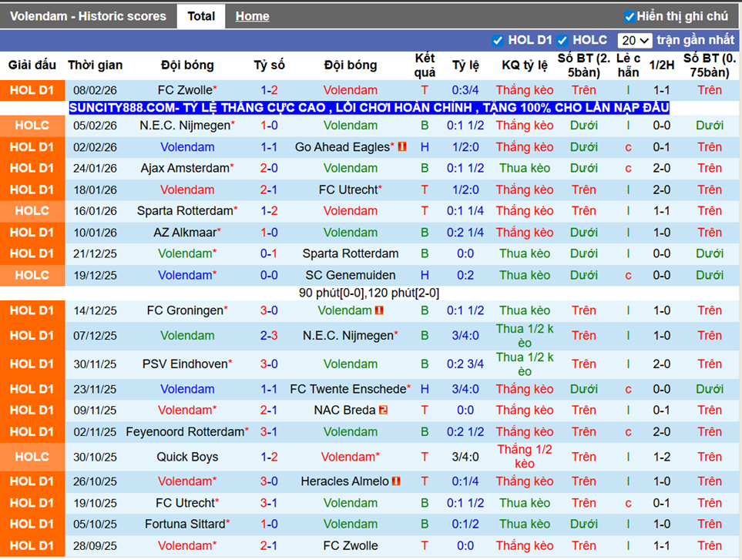Toggle the HOLC cup checkbox
Image resolution: width=742 pixels, height=560 pixels.
[x=562, y=41]
